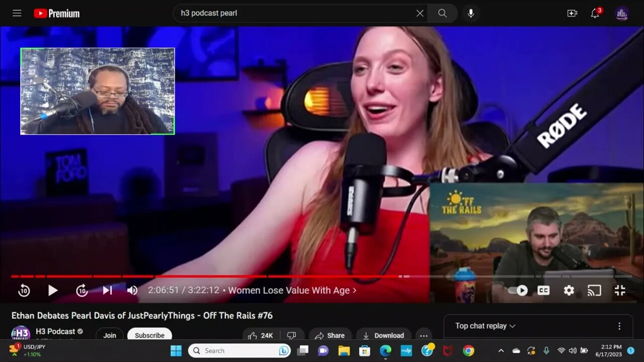Dislike the video

coord(292,335)
